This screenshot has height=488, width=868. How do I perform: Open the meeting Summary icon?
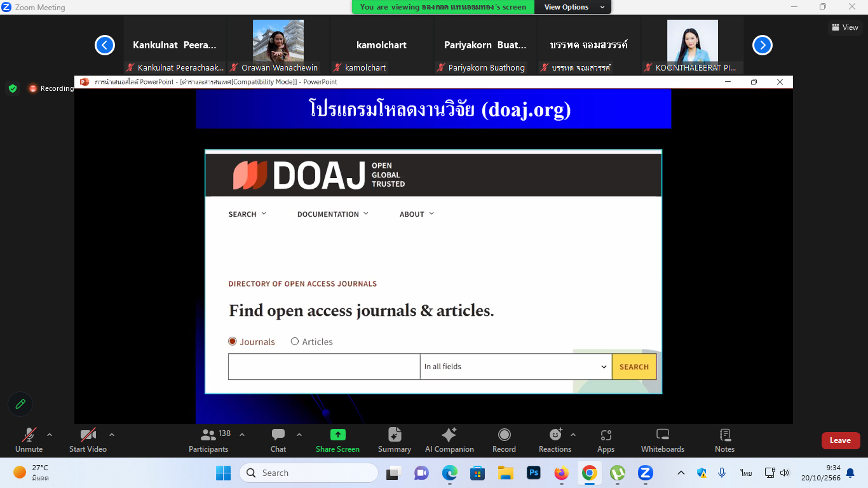pos(395,435)
